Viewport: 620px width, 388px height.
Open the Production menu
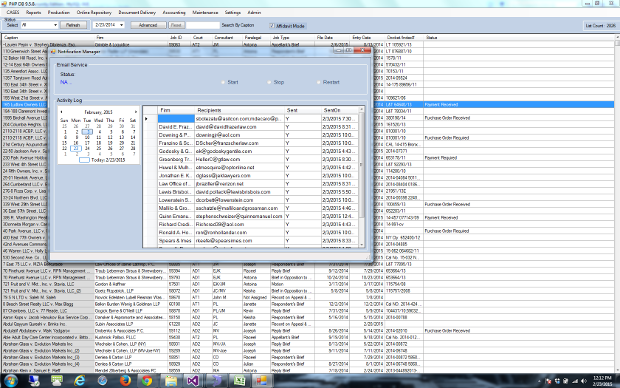[x=59, y=13]
